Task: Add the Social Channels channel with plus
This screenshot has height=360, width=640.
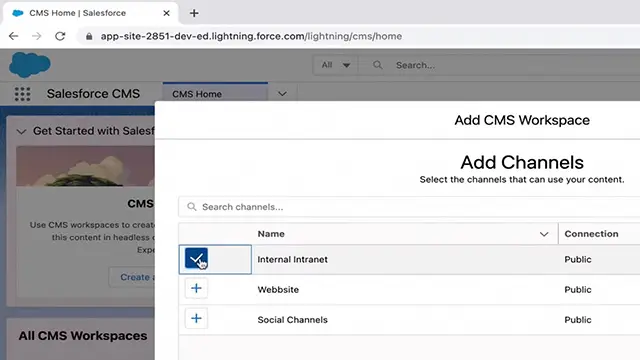Action: 196,318
